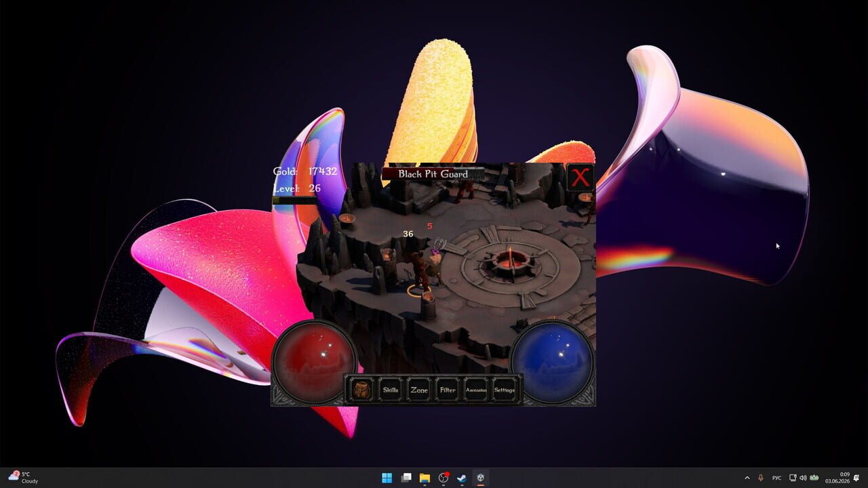
Task: Open File Explorer from the taskbar
Action: (425, 478)
